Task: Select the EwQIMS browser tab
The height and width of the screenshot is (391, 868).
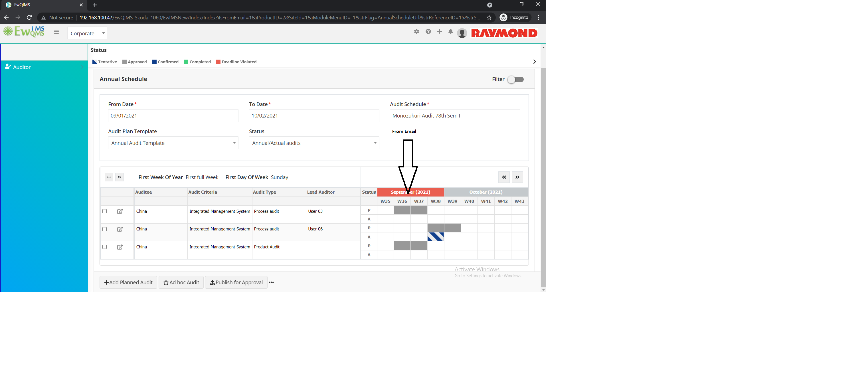Action: tap(44, 5)
